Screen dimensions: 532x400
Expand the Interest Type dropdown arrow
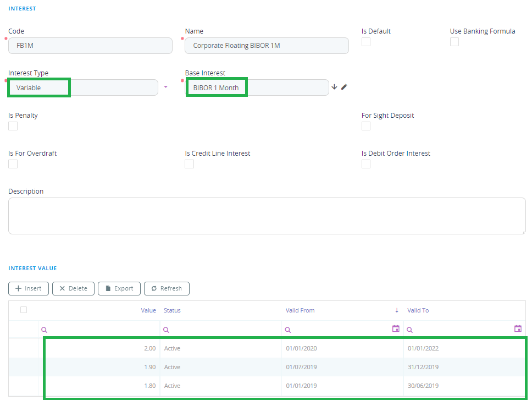tap(166, 87)
